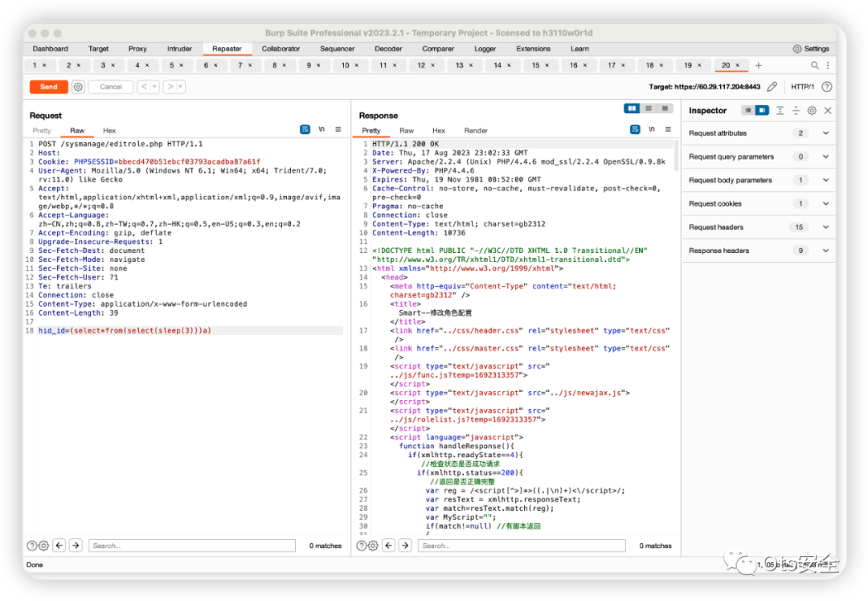The height and width of the screenshot is (601, 868).
Task: Select side-by-side Request/Response layout
Action: pyautogui.click(x=632, y=108)
